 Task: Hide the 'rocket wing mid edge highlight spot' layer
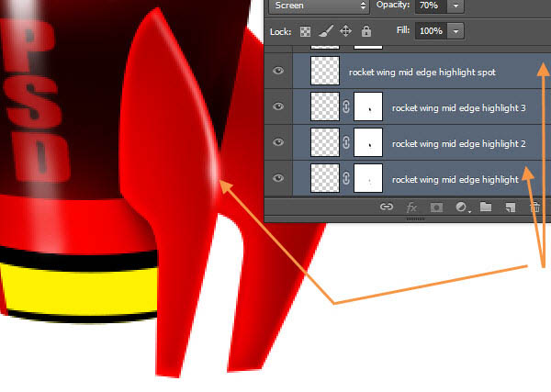pos(279,71)
